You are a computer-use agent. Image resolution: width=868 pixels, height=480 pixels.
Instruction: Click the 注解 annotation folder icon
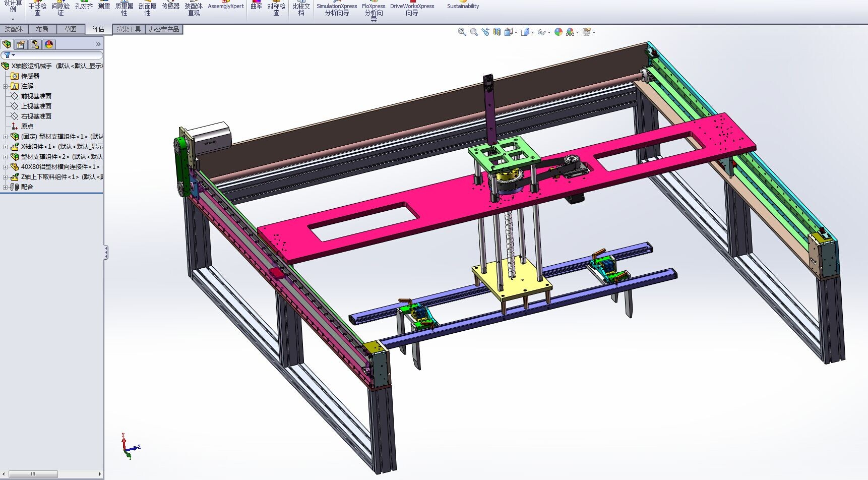[15, 86]
